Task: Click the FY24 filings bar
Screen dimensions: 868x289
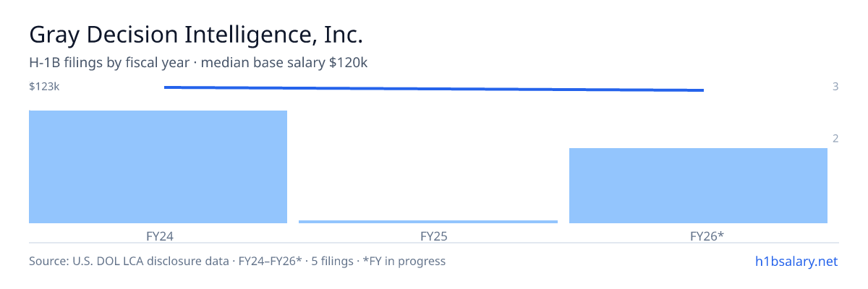Action: 158,167
